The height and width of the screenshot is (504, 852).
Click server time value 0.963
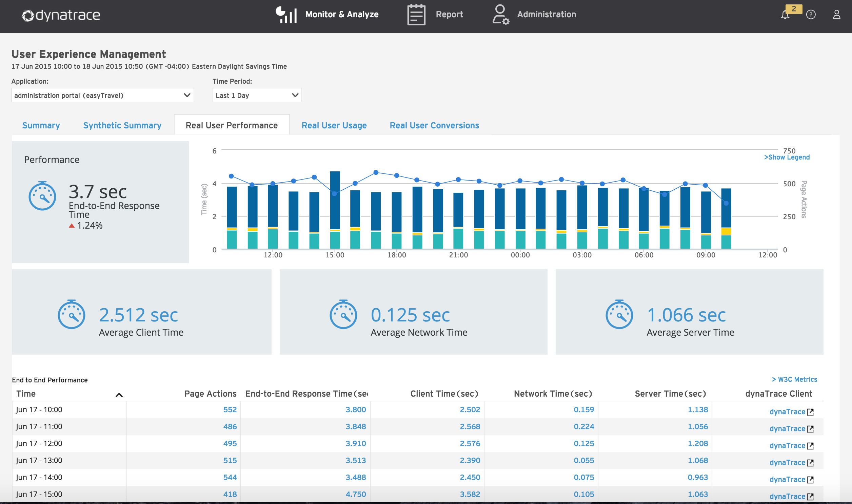point(698,478)
